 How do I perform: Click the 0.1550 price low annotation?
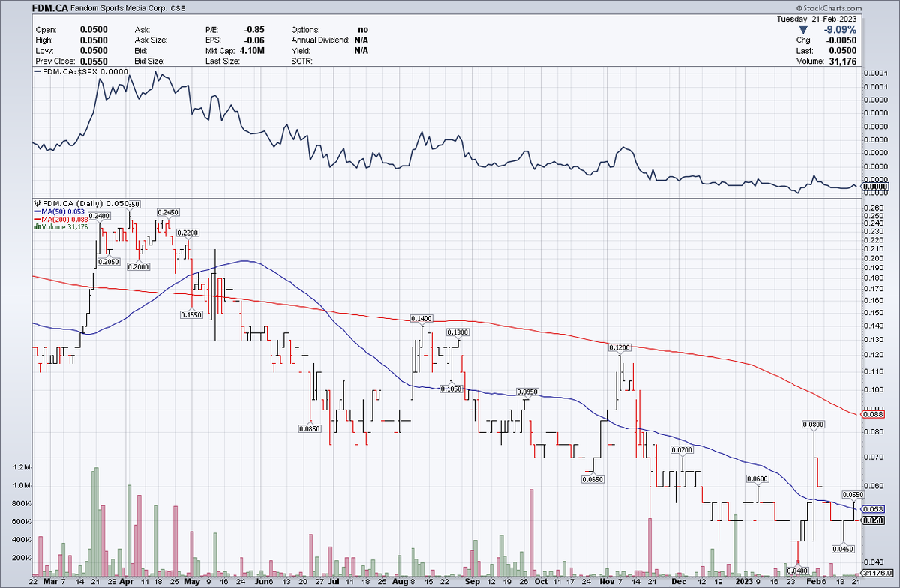click(190, 315)
